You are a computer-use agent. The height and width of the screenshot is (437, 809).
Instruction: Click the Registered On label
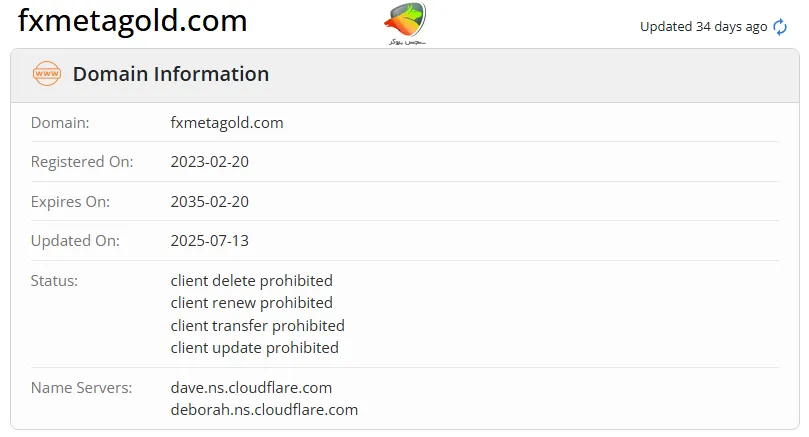click(82, 162)
